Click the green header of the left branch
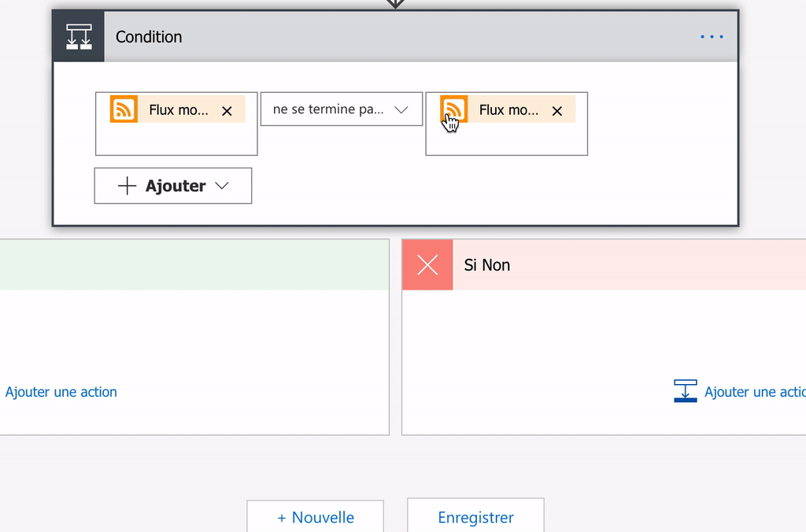Screen dimensions: 806x532 pyautogui.click(x=194, y=264)
